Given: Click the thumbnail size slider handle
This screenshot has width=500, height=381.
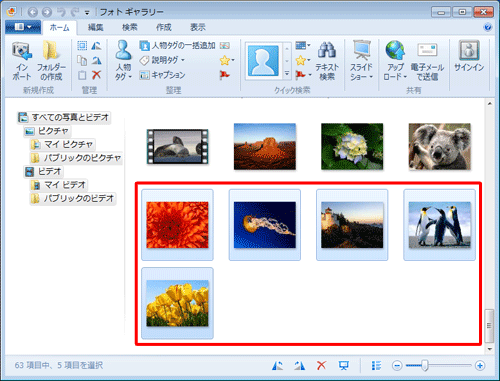Looking at the screenshot, I should (x=424, y=366).
